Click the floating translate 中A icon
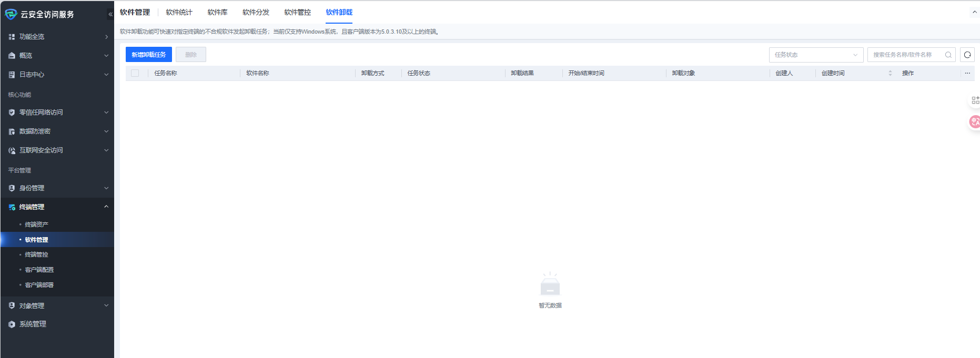Viewport: 980px width, 358px height. (x=975, y=122)
